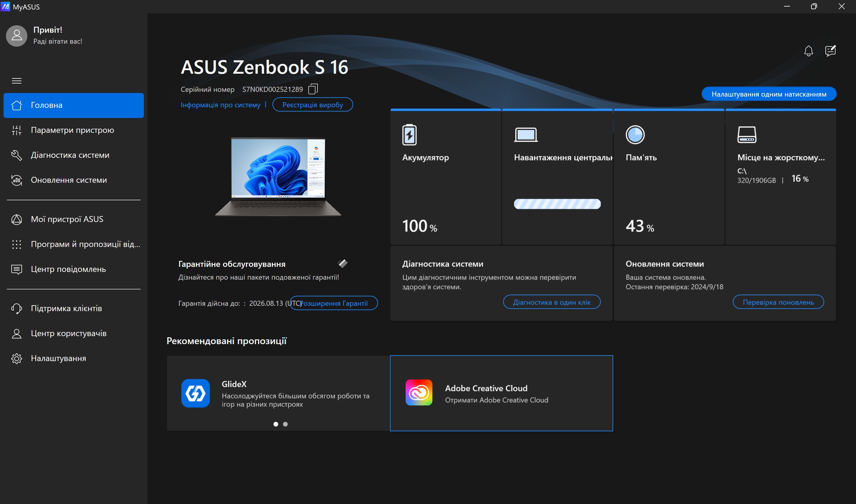
Task: Click Місце на жорсткому card title
Action: (x=780, y=157)
